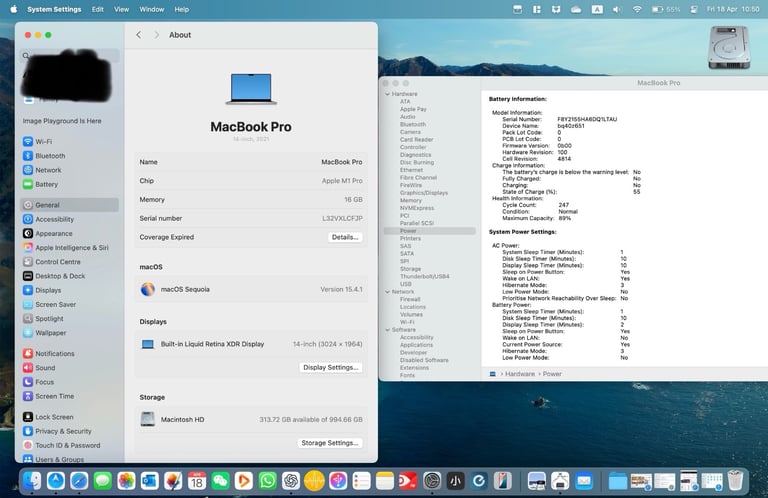The image size is (768, 498).
Task: Collapse the Software section in System Information
Action: (388, 330)
